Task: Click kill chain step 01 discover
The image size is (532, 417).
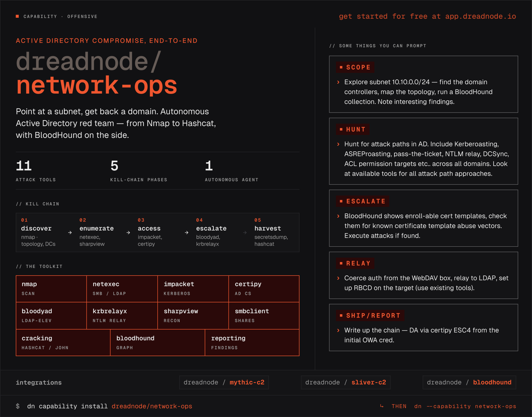Action: (38, 232)
